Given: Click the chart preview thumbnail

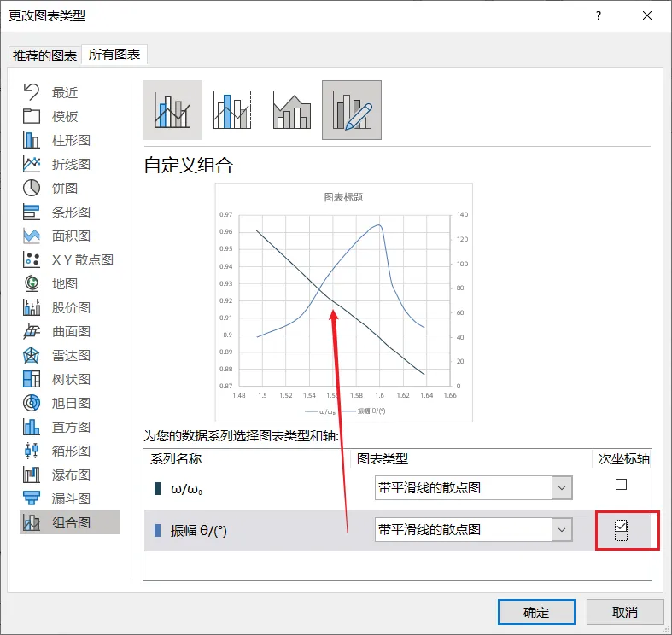Looking at the screenshot, I should coord(344,302).
